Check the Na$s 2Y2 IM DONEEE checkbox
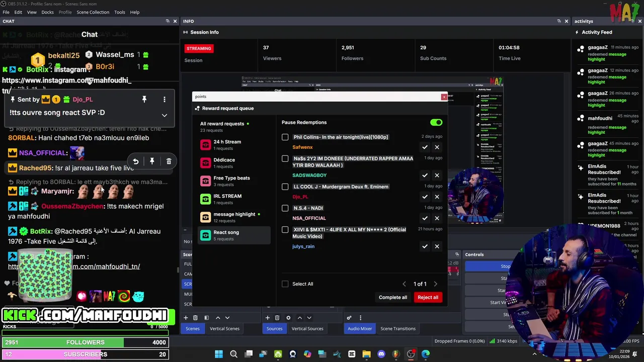This screenshot has height=362, width=644. (285, 159)
